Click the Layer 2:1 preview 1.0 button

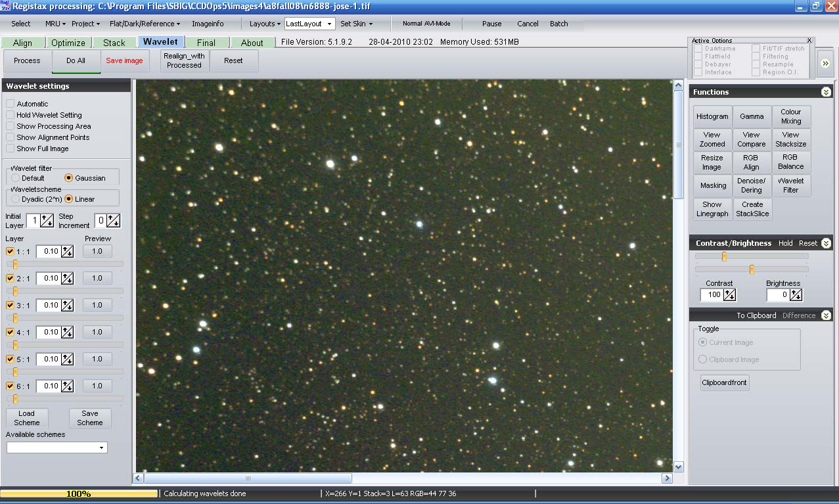pos(97,278)
